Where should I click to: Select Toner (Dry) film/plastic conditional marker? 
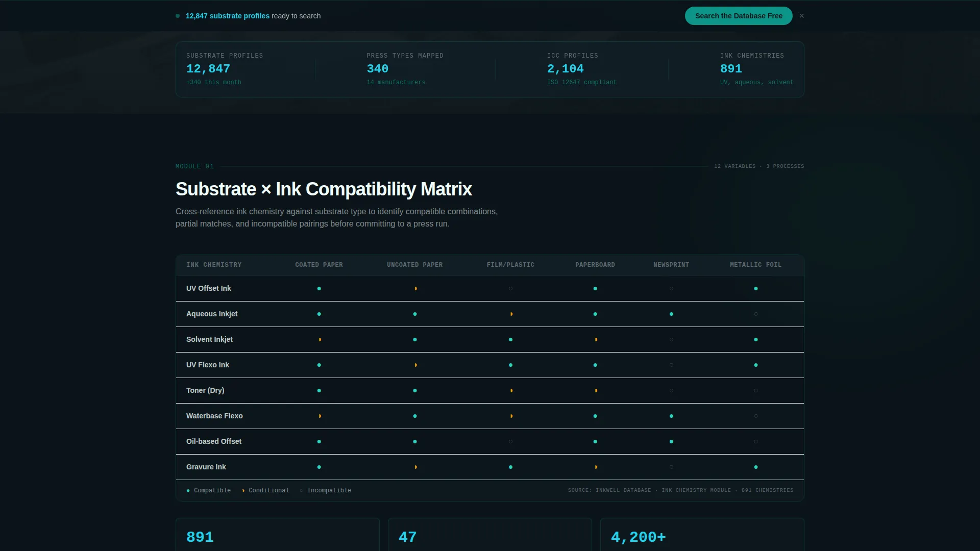point(511,391)
